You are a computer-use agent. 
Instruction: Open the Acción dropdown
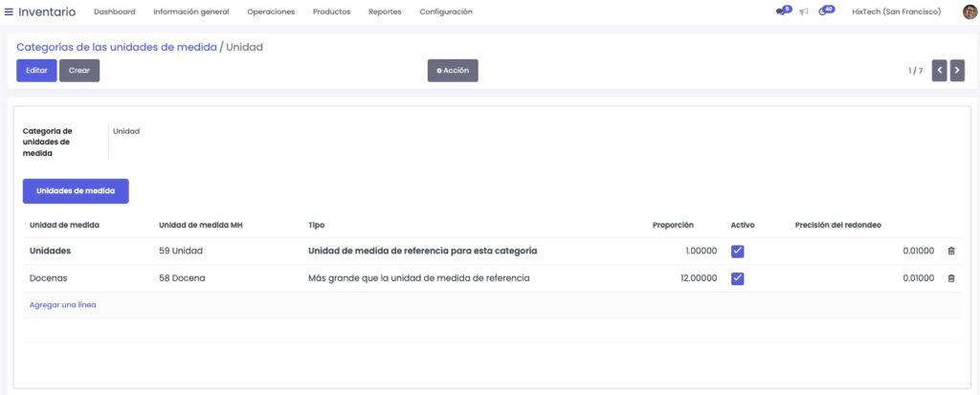coord(452,71)
